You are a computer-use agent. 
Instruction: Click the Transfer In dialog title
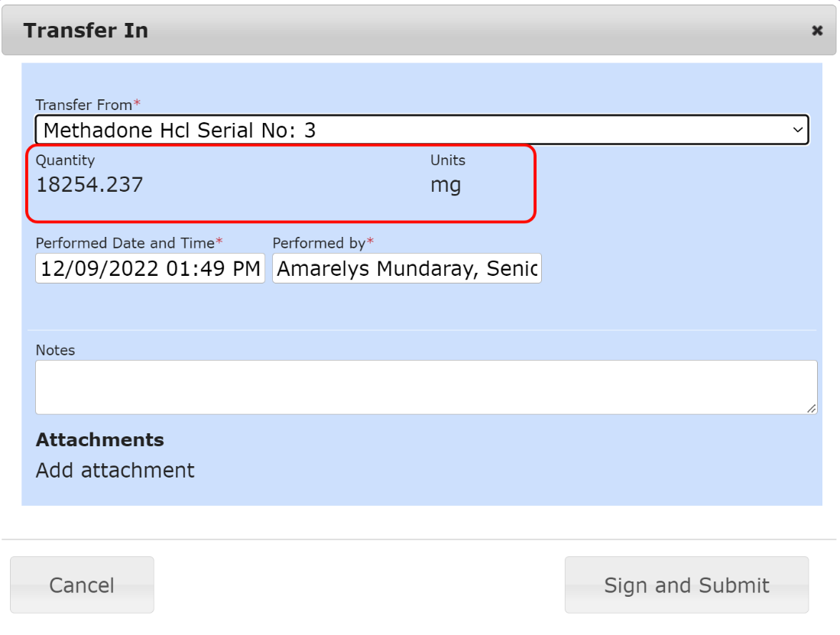[86, 31]
